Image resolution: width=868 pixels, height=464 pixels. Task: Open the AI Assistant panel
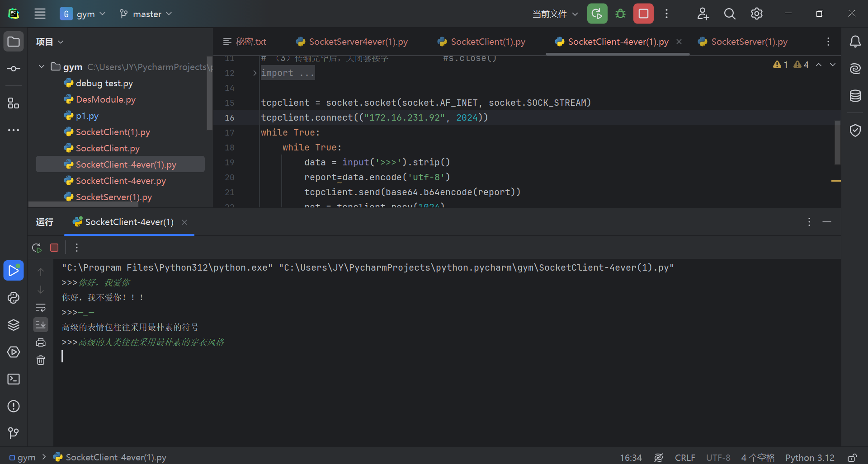click(855, 69)
